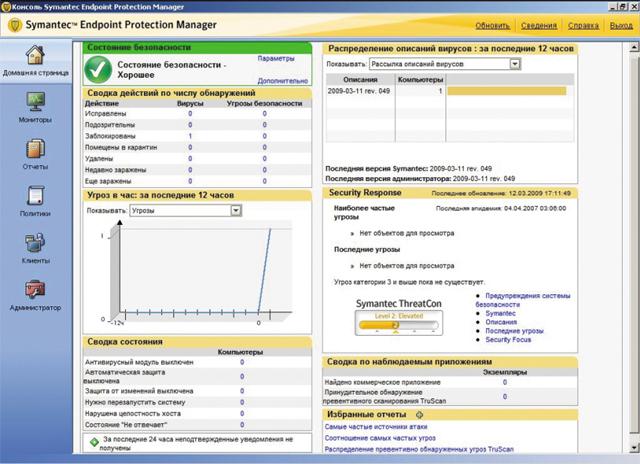
Task: Open the Последние угрозы link in list
Action: (514, 331)
